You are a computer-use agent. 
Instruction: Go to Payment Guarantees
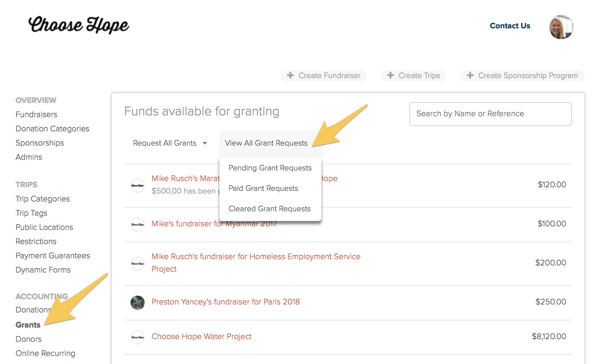(53, 256)
